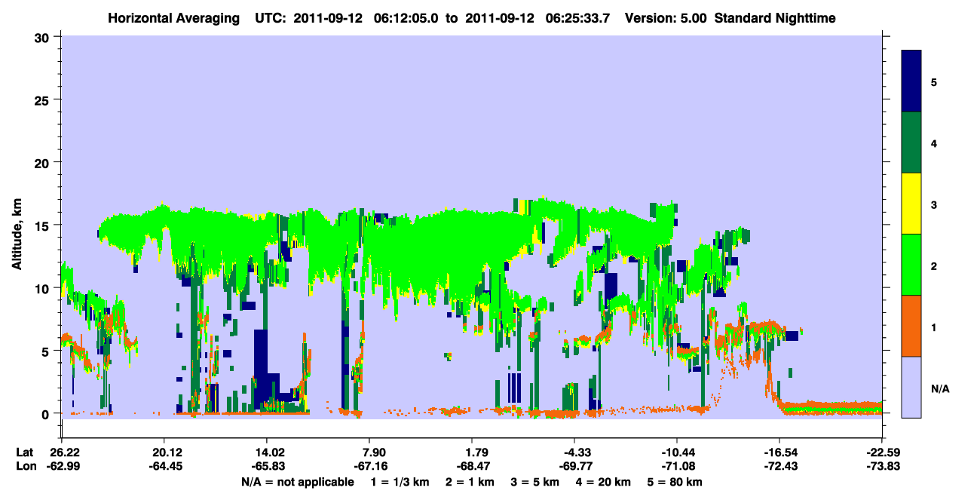Click the longitude value -73.83
Image resolution: width=980 pixels, height=503 pixels.
point(882,466)
